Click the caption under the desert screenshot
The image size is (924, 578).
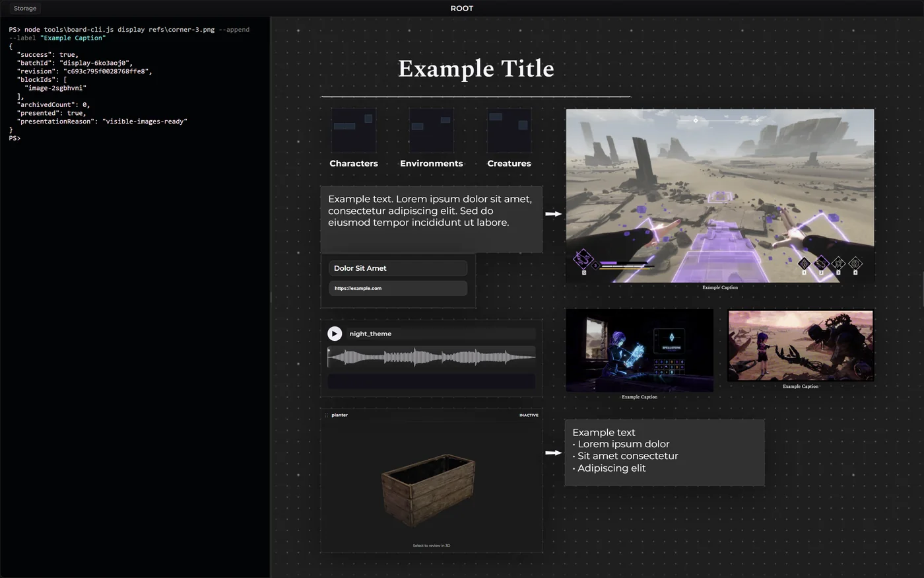(720, 287)
